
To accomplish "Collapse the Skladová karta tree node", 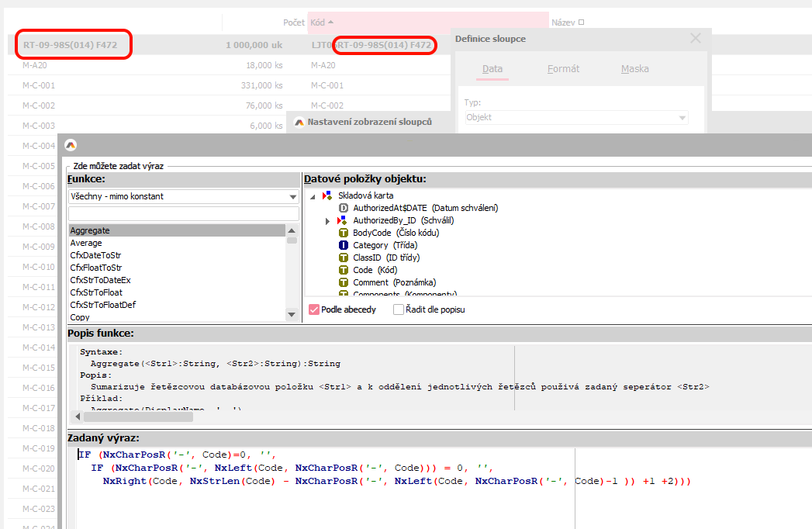I will point(313,196).
